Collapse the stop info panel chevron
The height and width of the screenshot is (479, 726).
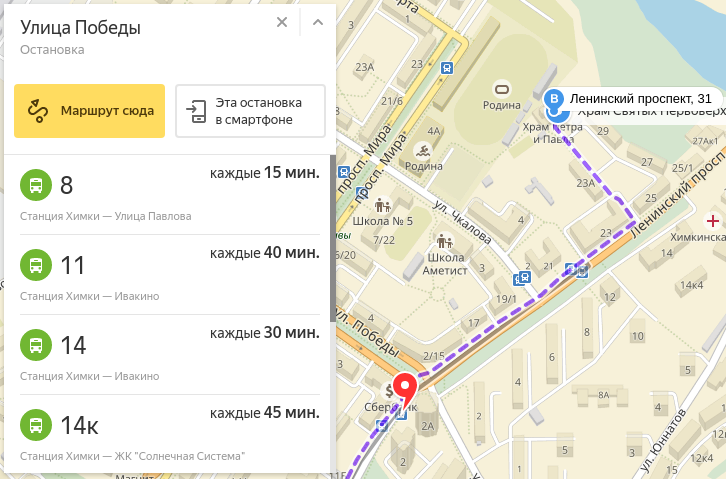point(318,22)
